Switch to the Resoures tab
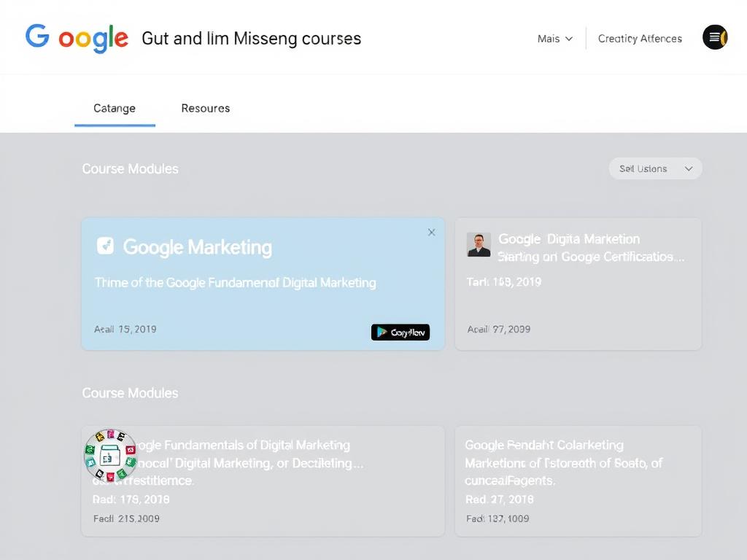 (205, 108)
